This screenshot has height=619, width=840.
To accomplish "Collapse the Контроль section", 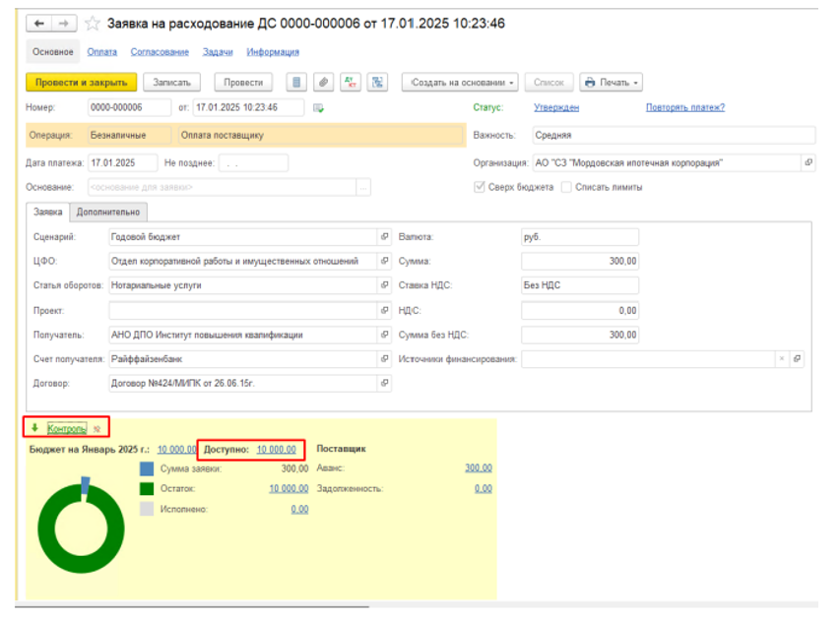I will 67,428.
